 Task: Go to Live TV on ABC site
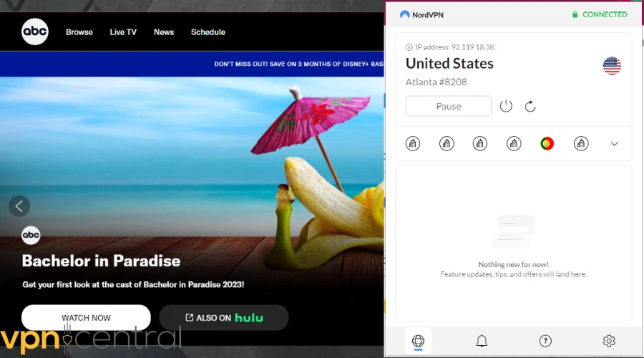(123, 32)
